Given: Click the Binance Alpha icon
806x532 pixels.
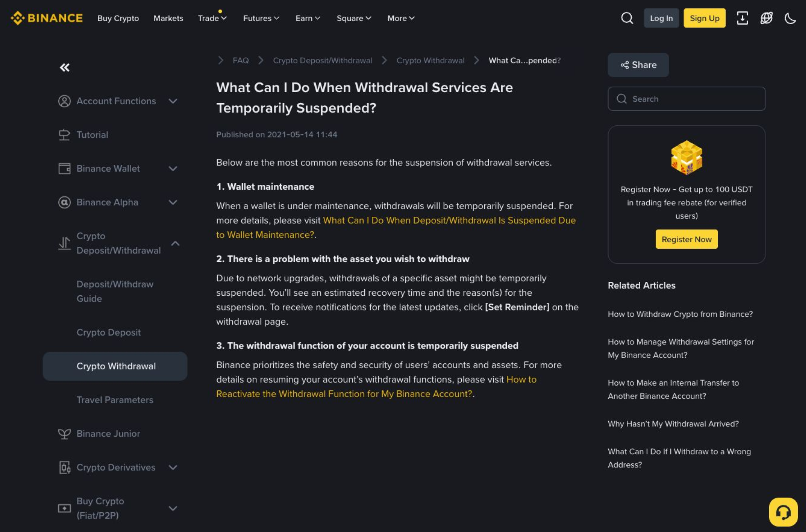Looking at the screenshot, I should pos(64,202).
